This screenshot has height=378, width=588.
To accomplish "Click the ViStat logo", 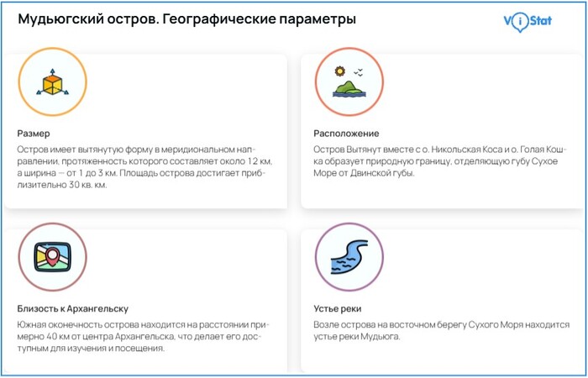I will tap(528, 22).
